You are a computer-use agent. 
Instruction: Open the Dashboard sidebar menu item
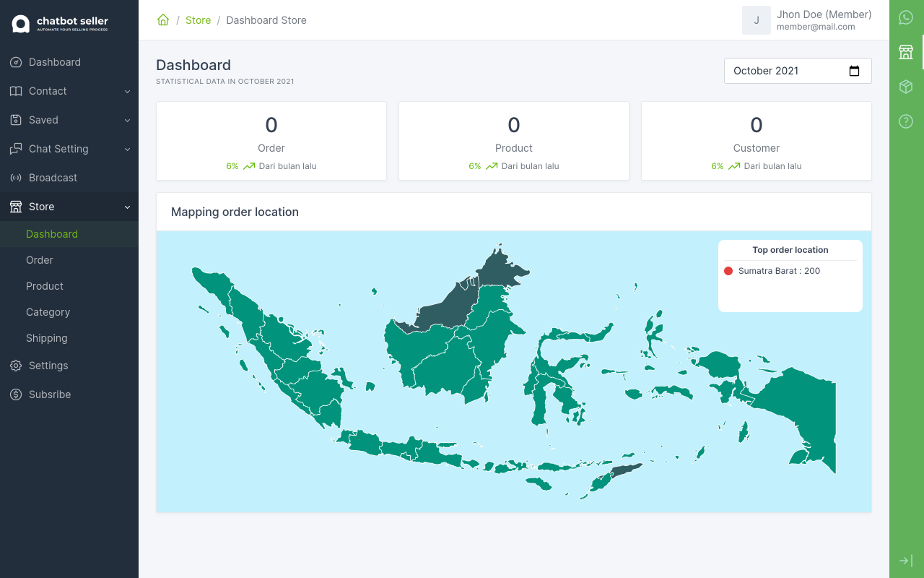click(x=69, y=62)
